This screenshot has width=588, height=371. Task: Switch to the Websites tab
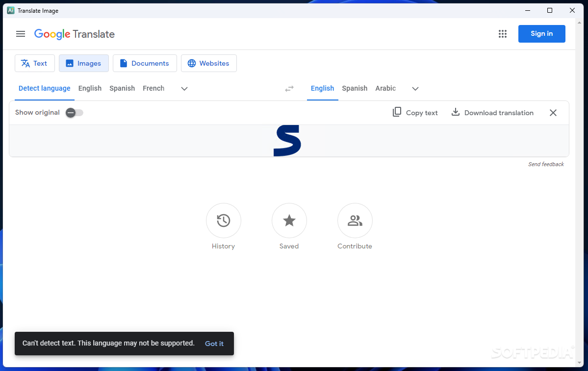(x=209, y=63)
